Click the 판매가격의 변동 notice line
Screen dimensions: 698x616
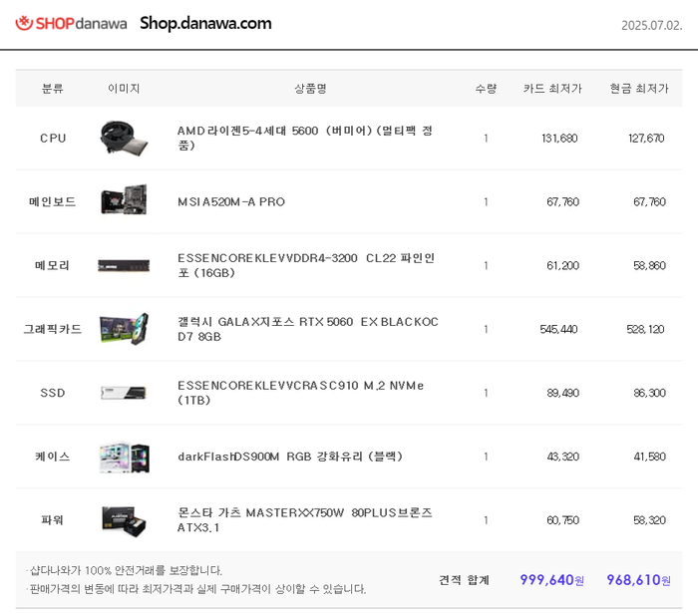pos(196,589)
